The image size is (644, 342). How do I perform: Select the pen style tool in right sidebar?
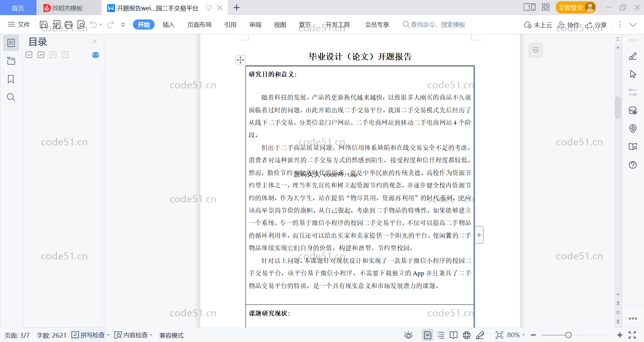(633, 56)
